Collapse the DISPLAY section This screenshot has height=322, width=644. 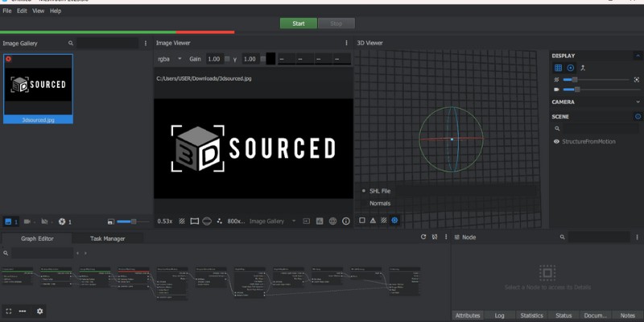coord(638,56)
